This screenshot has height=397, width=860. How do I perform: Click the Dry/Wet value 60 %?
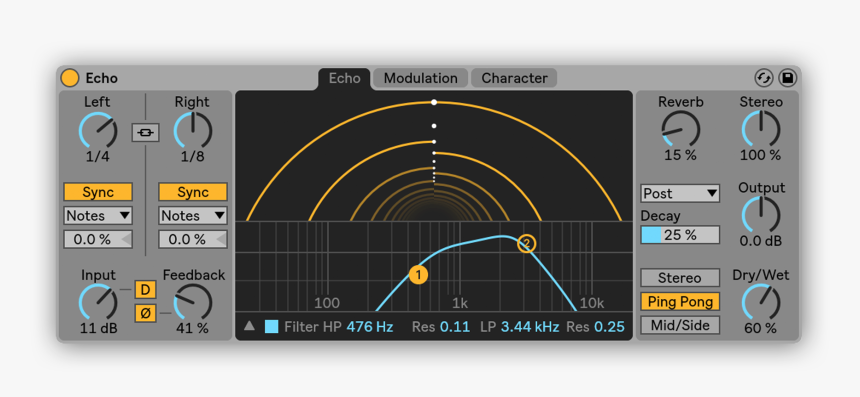761,328
